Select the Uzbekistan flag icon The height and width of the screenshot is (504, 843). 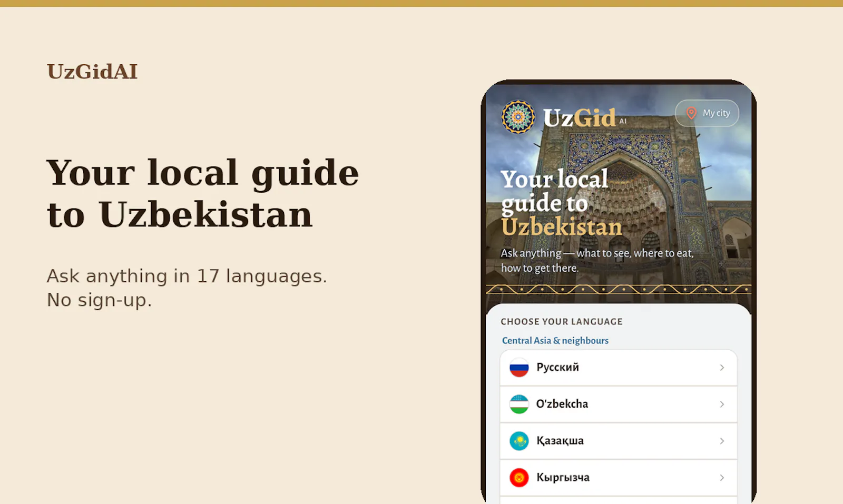tap(519, 404)
